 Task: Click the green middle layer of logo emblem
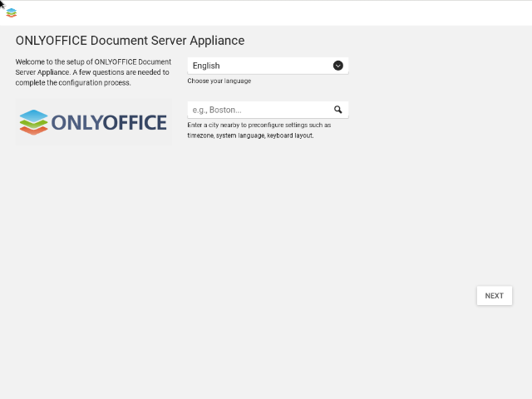(33, 124)
